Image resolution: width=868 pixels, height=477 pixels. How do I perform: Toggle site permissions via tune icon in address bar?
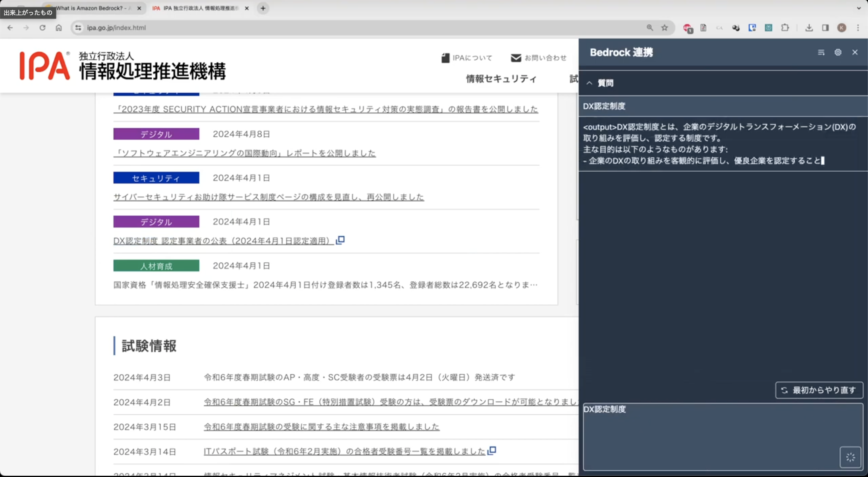click(78, 28)
